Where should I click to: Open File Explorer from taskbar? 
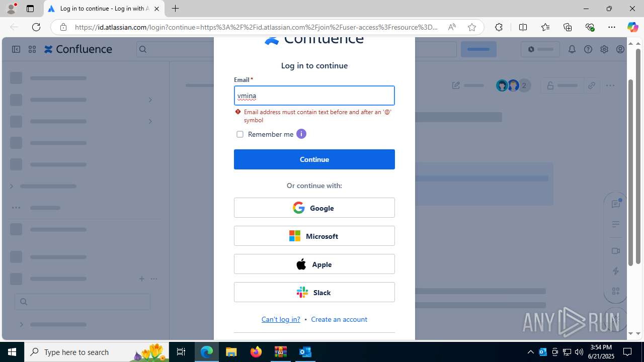(231, 352)
